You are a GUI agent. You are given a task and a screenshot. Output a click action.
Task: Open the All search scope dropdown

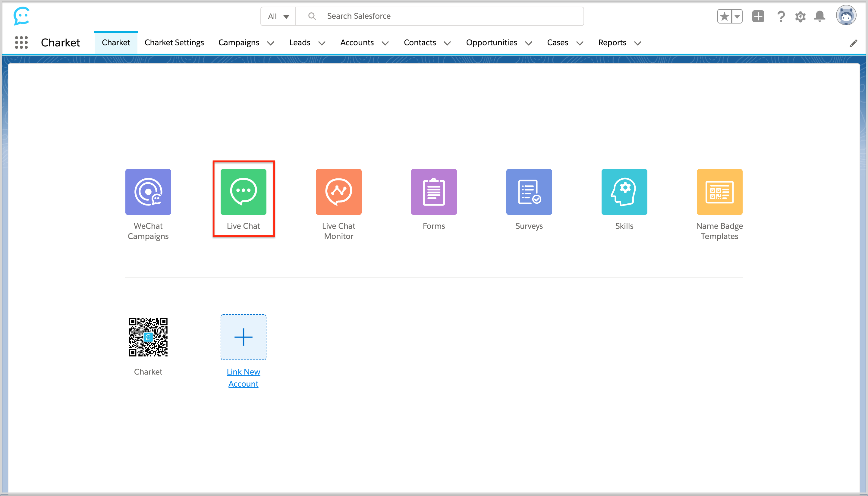pyautogui.click(x=278, y=16)
